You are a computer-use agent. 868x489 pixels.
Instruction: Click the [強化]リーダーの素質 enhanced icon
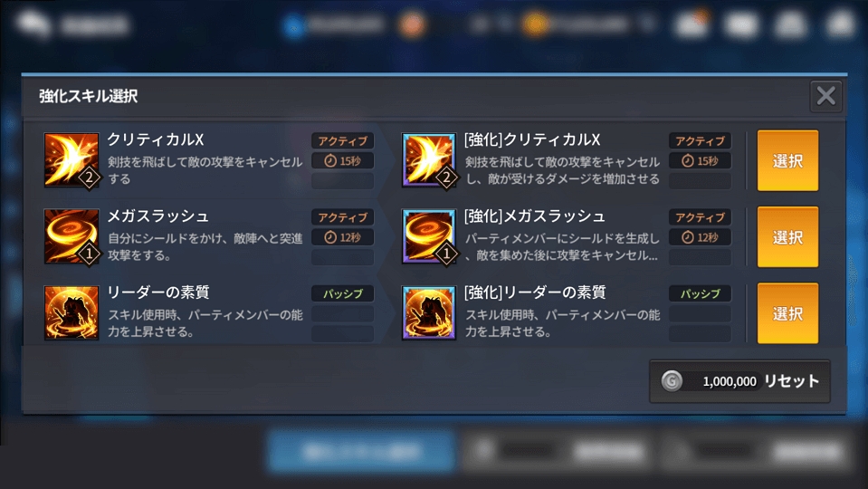click(x=429, y=313)
